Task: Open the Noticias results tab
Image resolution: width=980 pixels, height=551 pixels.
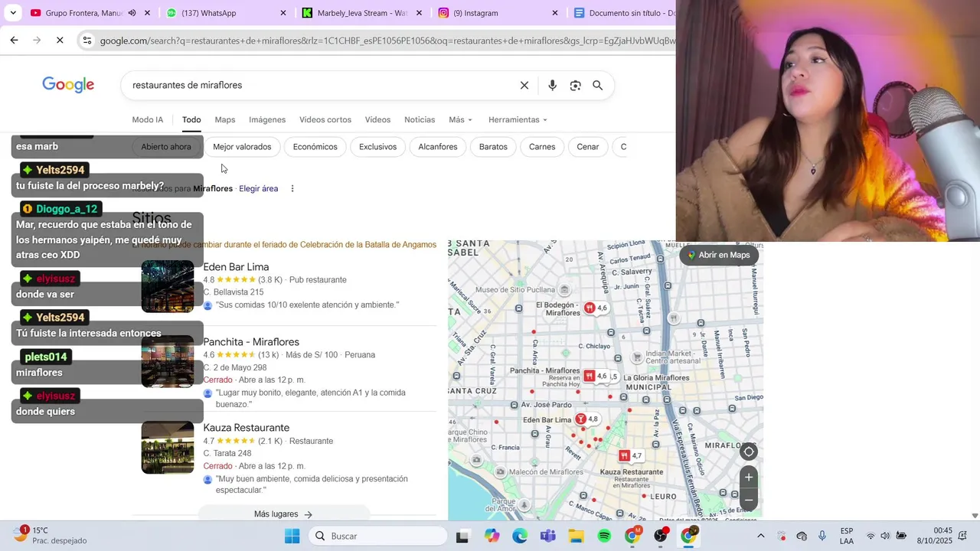Action: 420,119
